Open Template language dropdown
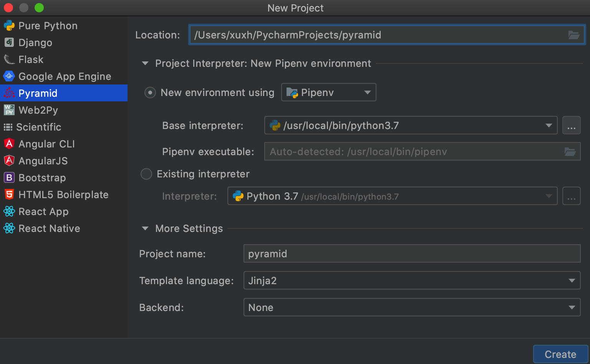Screen dimensions: 590x364 coord(412,280)
